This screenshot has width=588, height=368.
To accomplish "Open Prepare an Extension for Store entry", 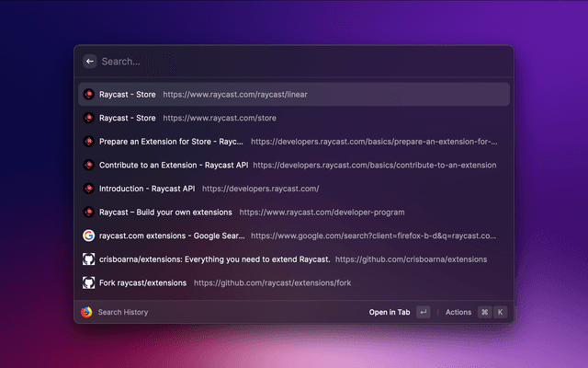I will pyautogui.click(x=294, y=142).
